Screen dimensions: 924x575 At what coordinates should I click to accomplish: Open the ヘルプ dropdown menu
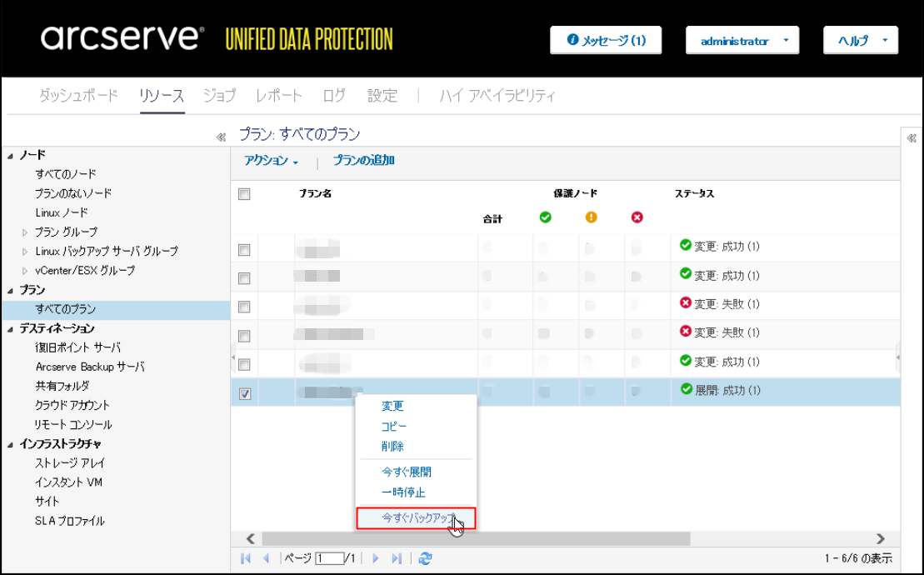pos(861,41)
